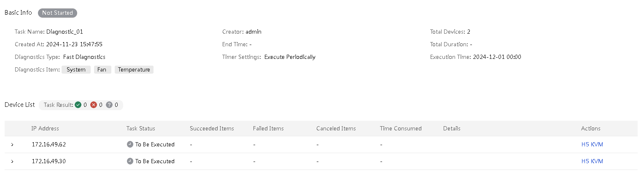Click the Not Started status badge

57,13
